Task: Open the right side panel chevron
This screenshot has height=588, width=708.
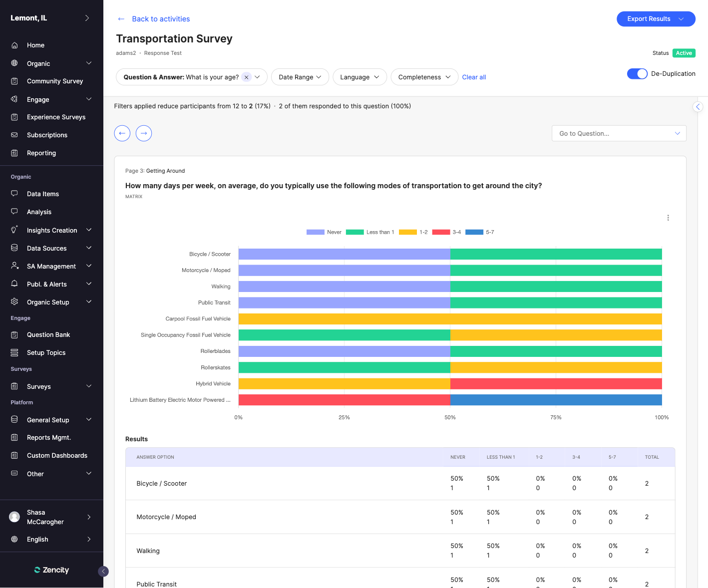Action: click(x=698, y=107)
